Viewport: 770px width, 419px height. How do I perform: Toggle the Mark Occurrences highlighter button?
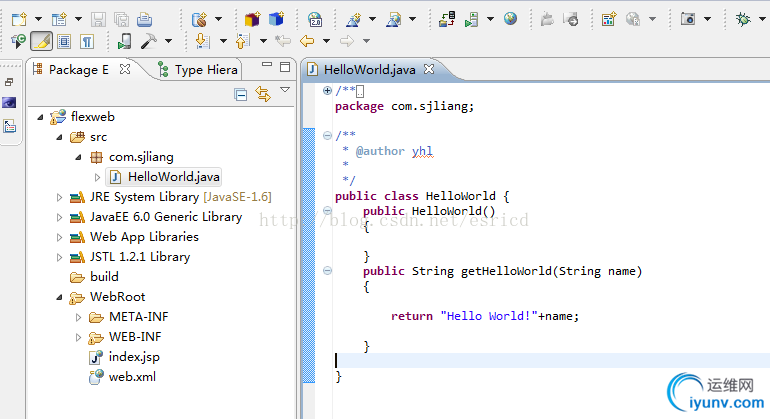pyautogui.click(x=42, y=41)
